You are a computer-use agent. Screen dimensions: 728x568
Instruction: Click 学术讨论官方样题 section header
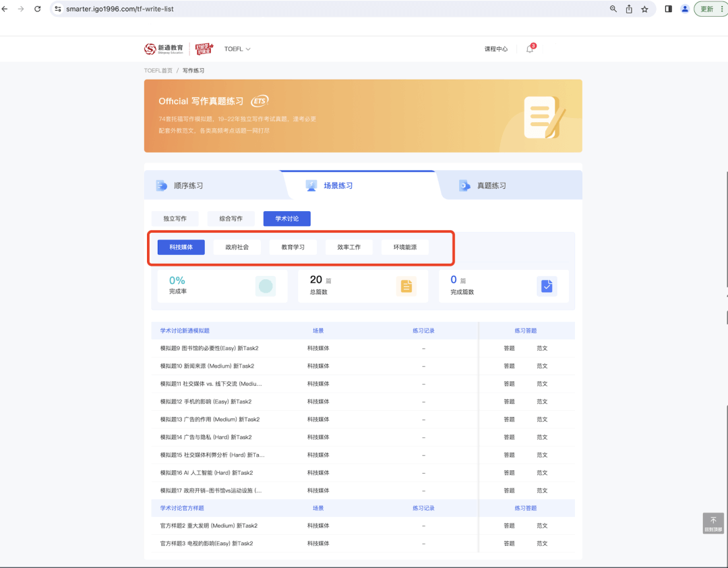[182, 508]
